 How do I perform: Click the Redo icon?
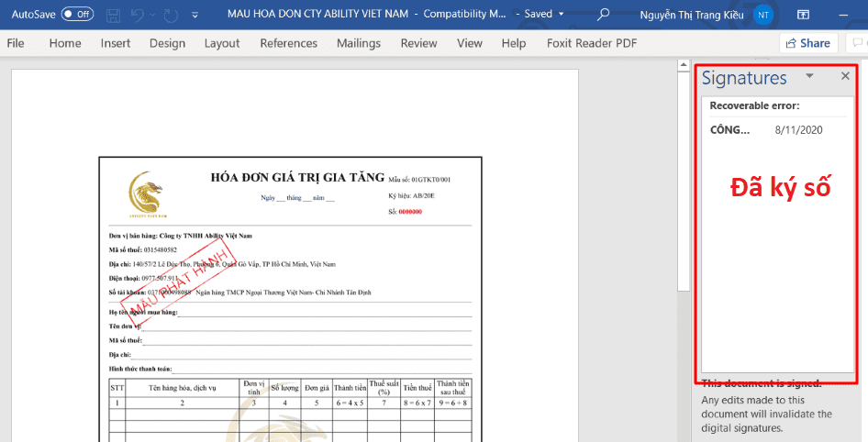(x=171, y=15)
